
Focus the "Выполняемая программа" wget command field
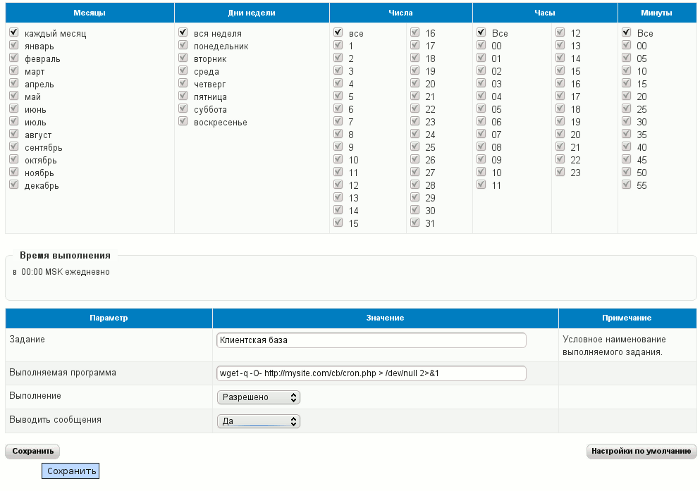pos(371,373)
